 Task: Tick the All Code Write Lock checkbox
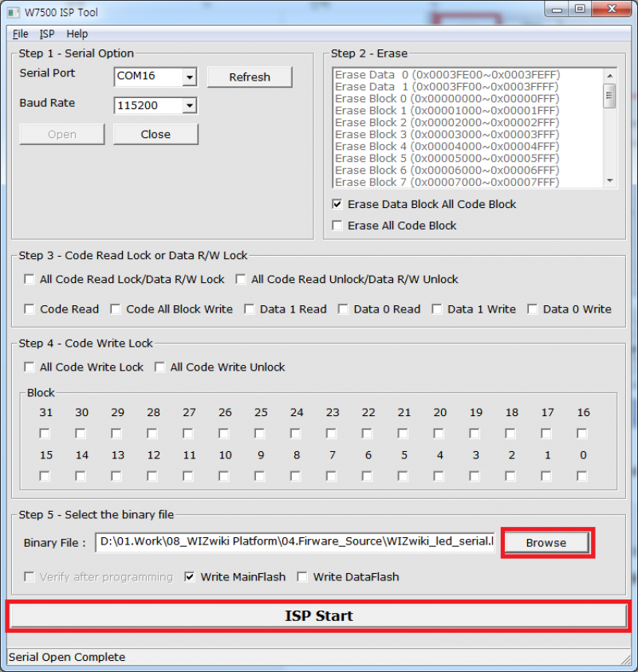click(x=30, y=367)
